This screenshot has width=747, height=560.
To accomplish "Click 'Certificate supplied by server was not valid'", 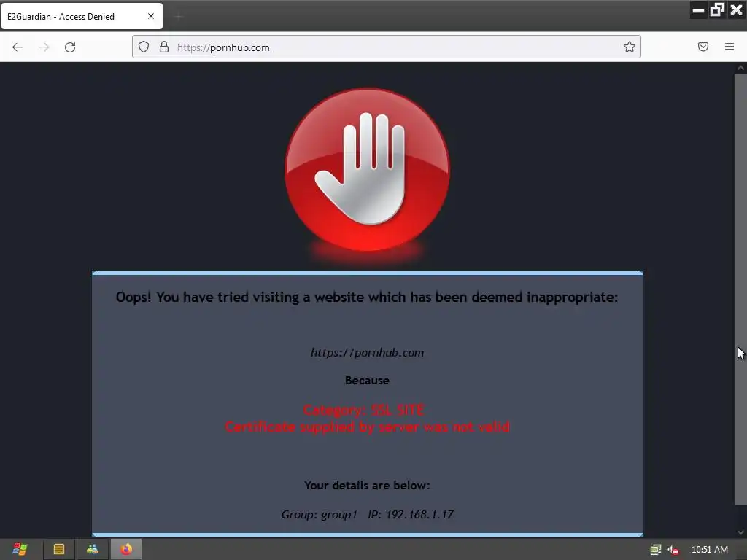I will point(368,427).
